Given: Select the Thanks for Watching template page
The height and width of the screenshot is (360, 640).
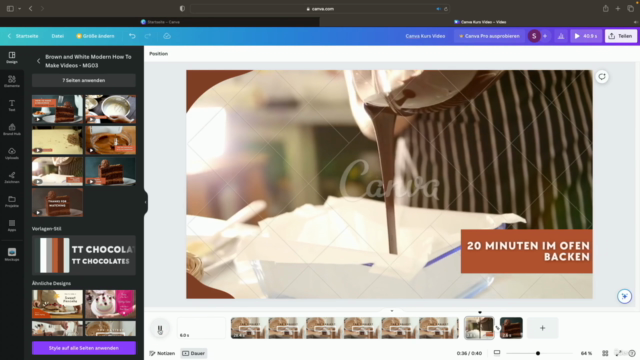Looking at the screenshot, I should point(57,202).
